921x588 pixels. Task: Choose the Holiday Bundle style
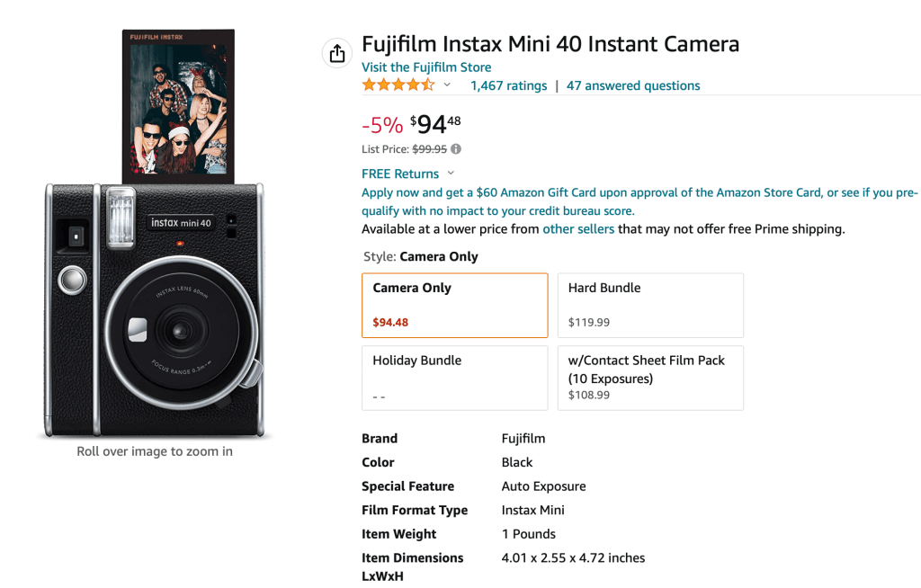pos(454,378)
